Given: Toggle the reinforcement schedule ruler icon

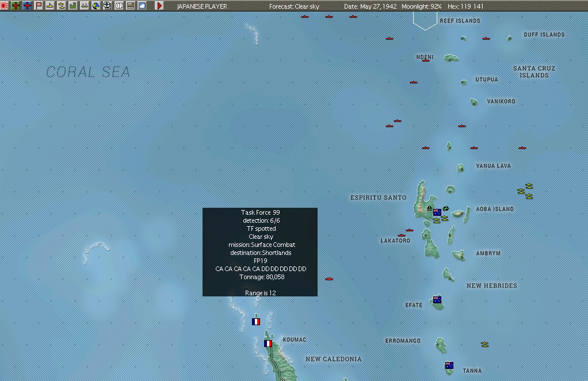Looking at the screenshot, I should tap(130, 6).
